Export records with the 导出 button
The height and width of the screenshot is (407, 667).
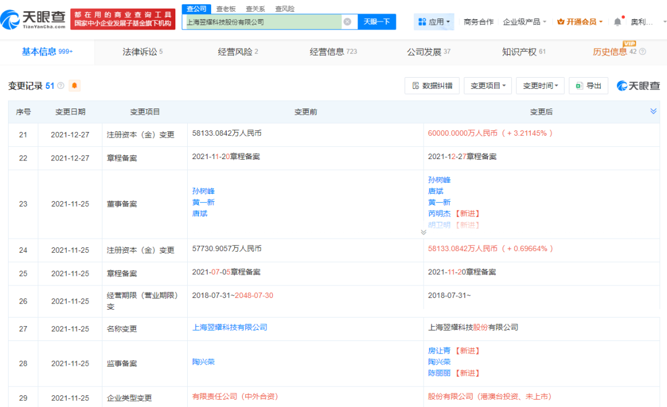click(589, 86)
